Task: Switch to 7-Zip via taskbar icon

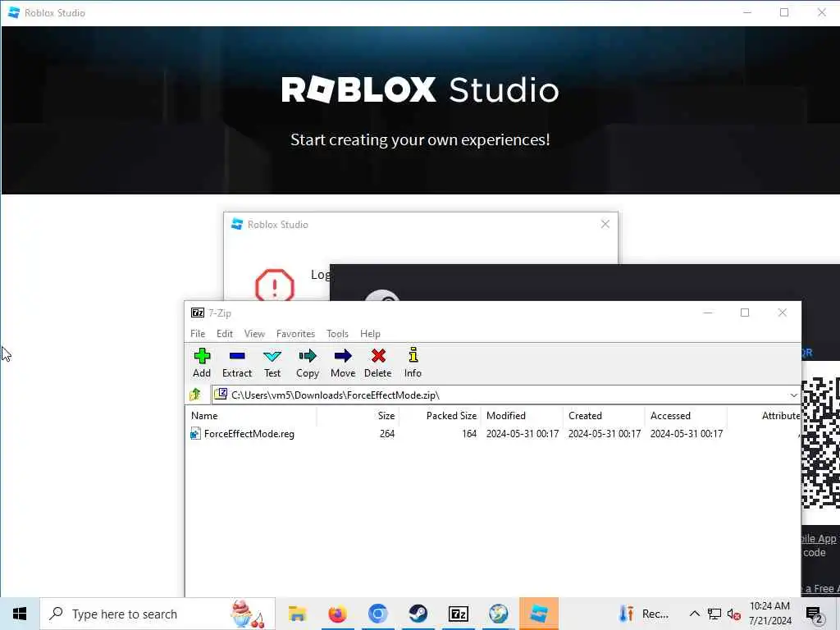Action: (458, 614)
